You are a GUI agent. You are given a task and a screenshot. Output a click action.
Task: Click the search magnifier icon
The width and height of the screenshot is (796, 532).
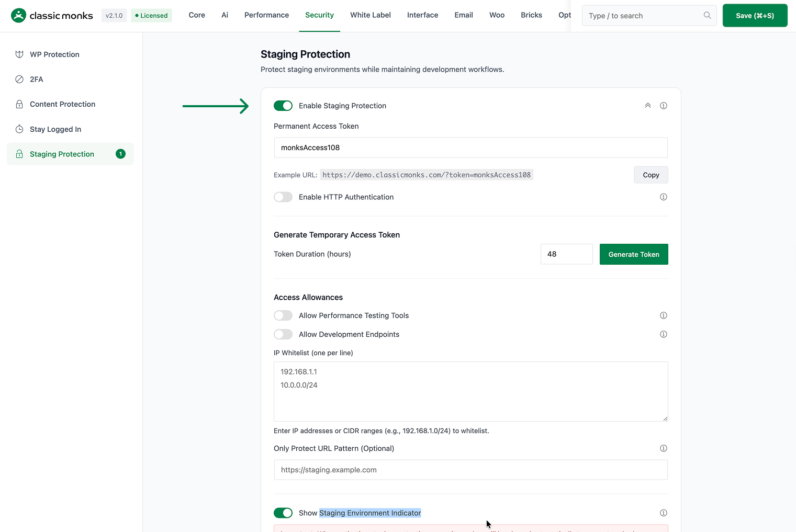coord(707,16)
